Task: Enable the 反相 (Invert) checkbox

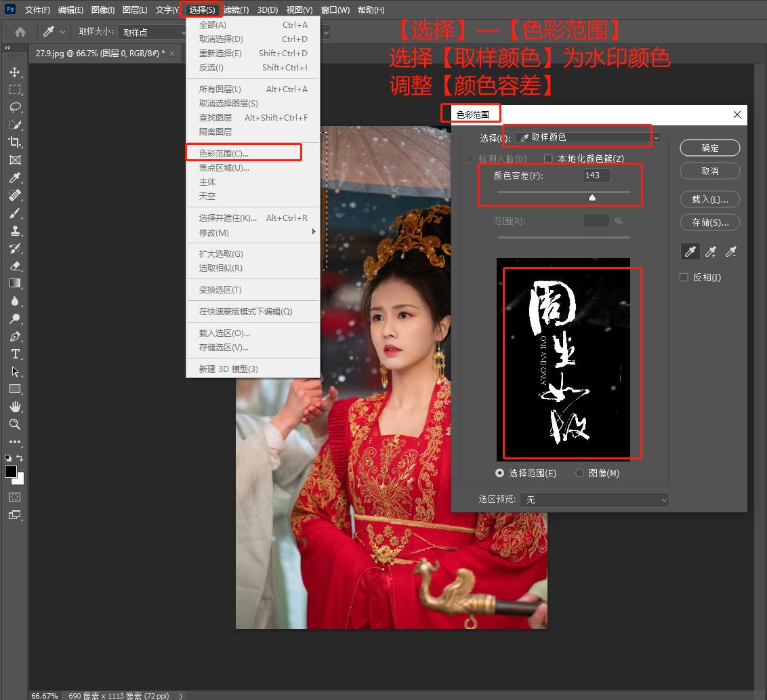Action: (x=684, y=277)
